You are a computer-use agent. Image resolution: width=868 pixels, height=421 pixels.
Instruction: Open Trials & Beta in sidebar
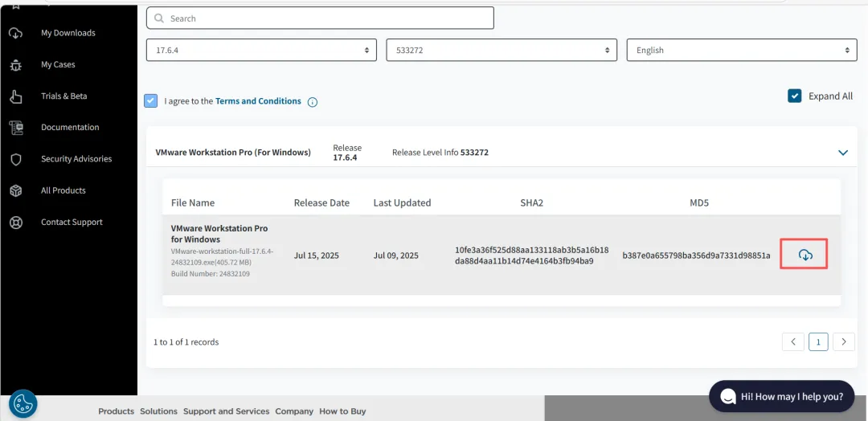[x=63, y=96]
